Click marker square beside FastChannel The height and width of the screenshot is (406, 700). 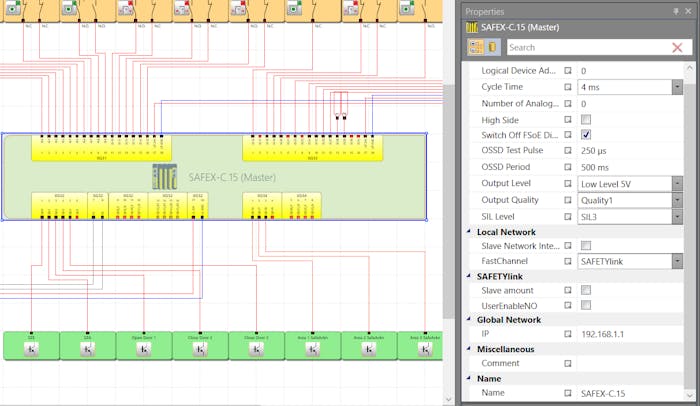click(x=567, y=261)
